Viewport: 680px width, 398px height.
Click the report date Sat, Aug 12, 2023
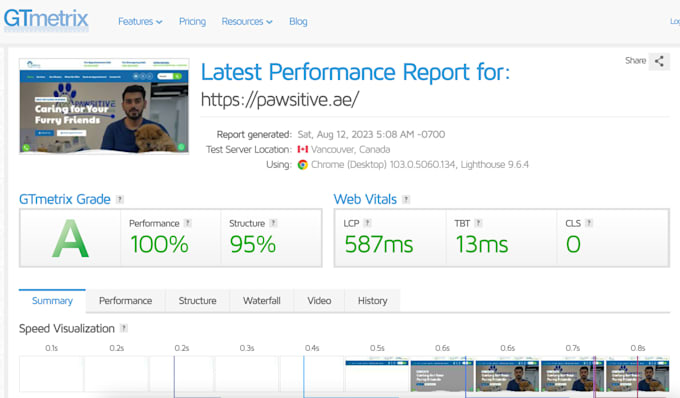[371, 134]
